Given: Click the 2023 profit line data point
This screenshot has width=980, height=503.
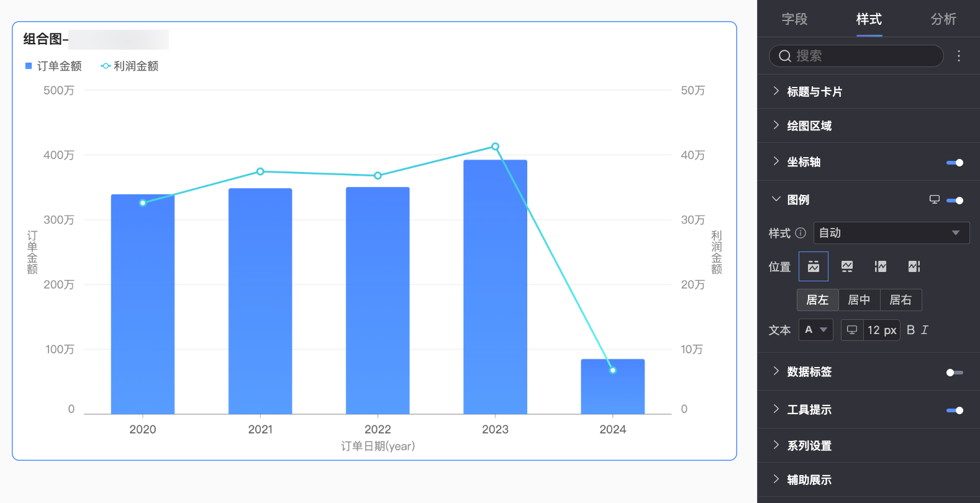Looking at the screenshot, I should [495, 147].
